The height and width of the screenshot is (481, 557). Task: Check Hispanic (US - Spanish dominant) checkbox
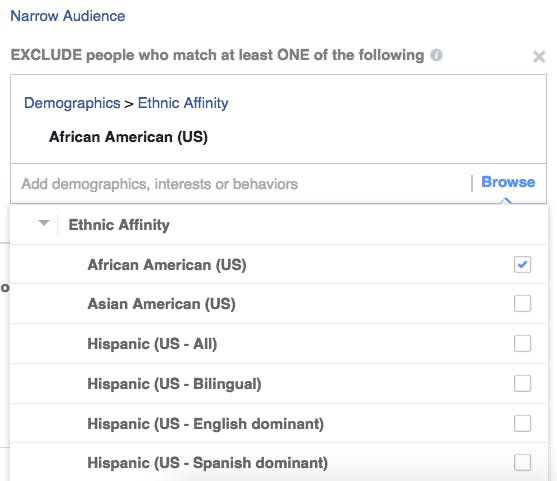[522, 463]
